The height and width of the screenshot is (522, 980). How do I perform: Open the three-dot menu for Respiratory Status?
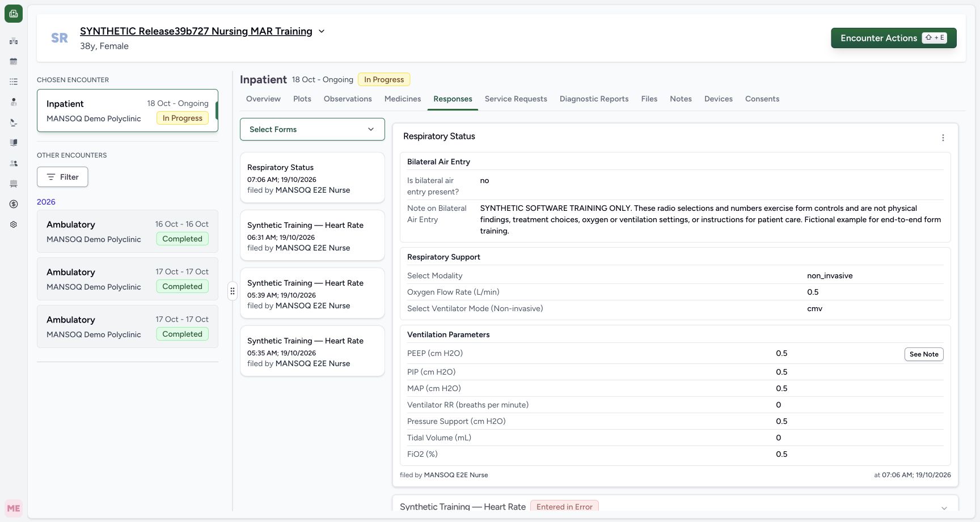click(x=943, y=138)
